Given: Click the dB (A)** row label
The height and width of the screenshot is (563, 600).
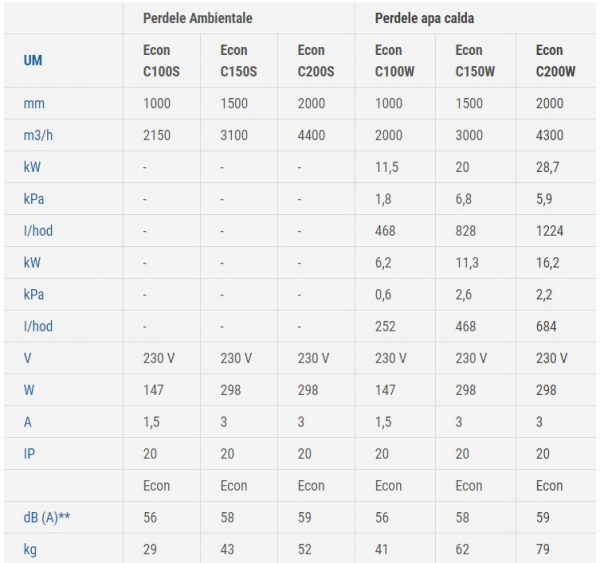Looking at the screenshot, I should pos(46,517).
